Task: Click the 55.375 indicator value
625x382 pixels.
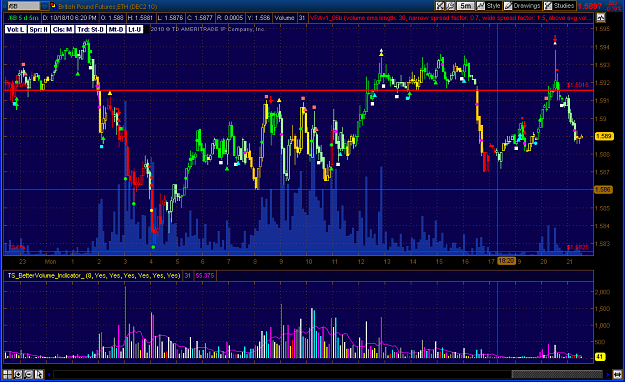Action: (x=205, y=276)
